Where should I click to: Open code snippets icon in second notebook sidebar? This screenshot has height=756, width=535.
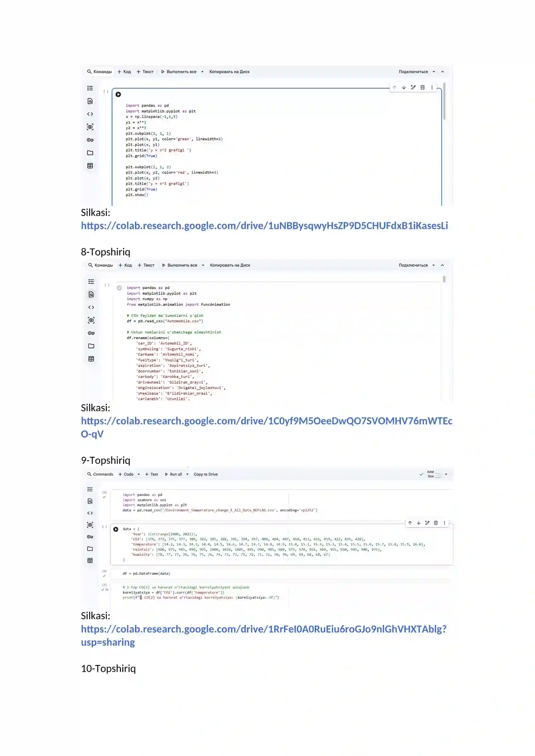point(91,307)
